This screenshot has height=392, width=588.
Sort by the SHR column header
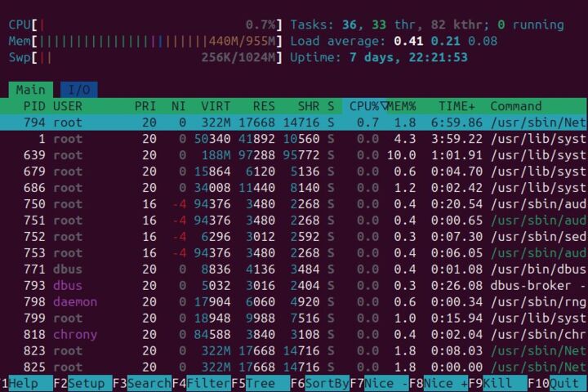coord(308,106)
